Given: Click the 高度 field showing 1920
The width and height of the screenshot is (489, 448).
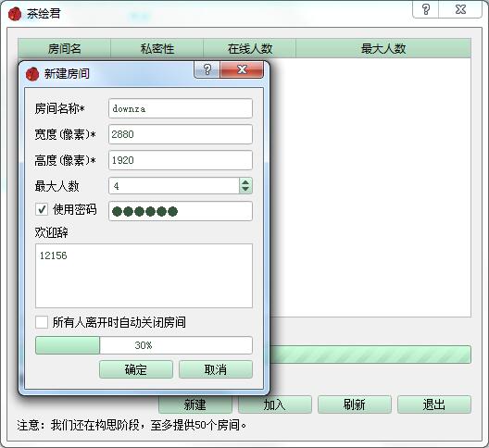Looking at the screenshot, I should (181, 160).
